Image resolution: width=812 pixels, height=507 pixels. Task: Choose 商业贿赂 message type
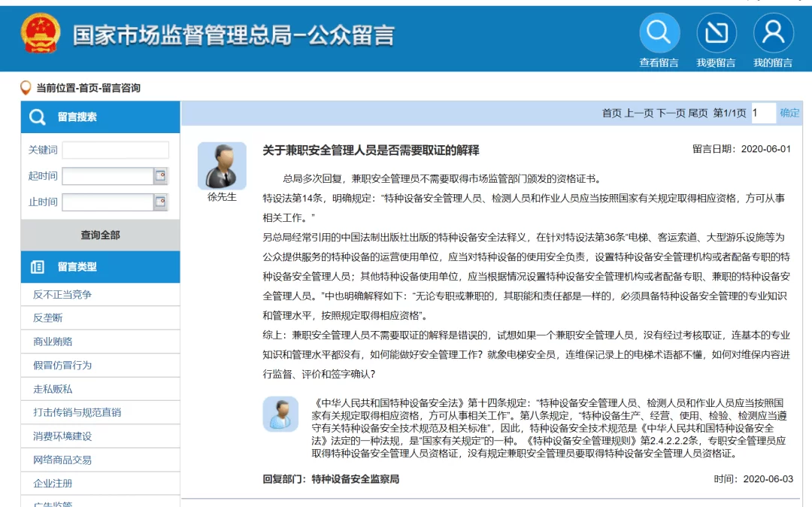click(53, 342)
